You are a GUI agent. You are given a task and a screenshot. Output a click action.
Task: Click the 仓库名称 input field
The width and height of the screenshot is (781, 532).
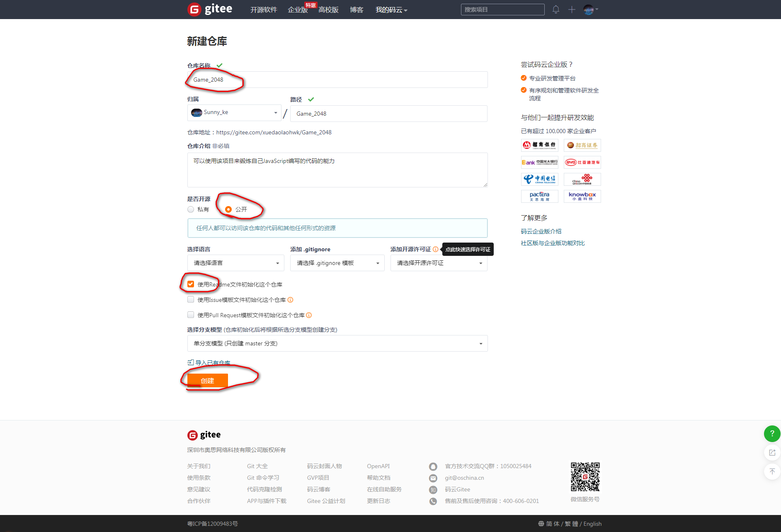337,80
